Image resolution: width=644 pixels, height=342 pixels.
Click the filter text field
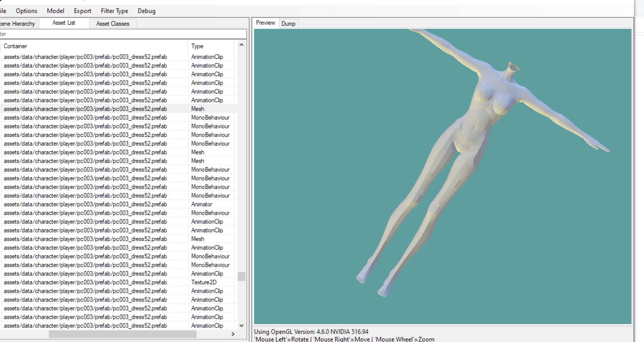123,34
